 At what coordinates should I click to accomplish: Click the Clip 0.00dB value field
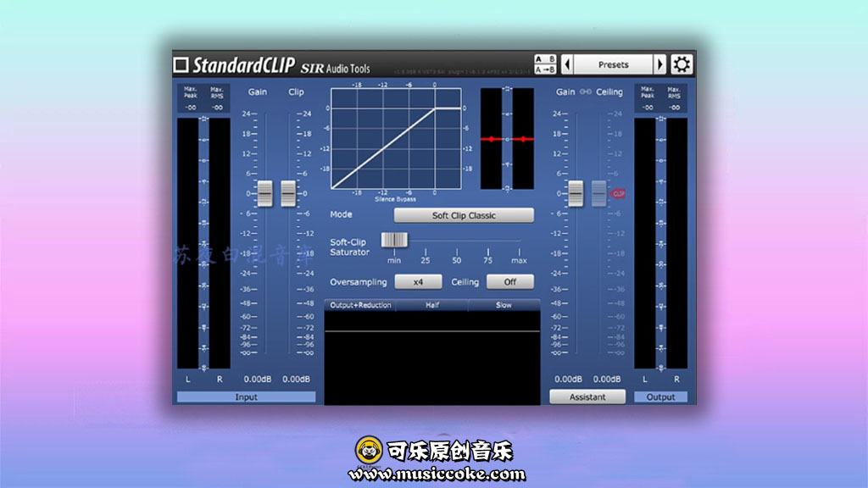[296, 379]
